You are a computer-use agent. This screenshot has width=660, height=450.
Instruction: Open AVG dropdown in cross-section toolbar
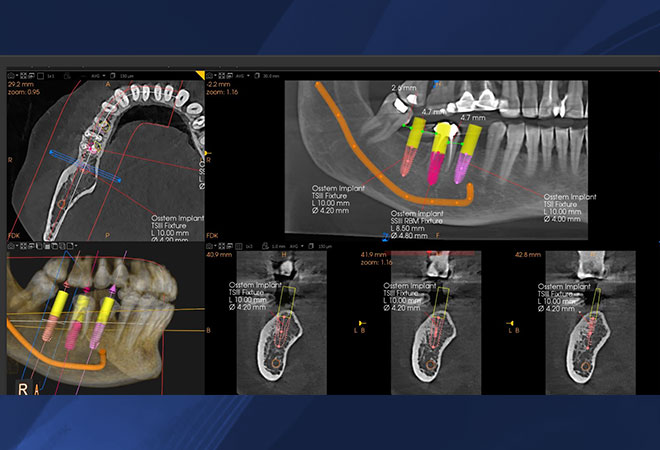click(x=296, y=246)
